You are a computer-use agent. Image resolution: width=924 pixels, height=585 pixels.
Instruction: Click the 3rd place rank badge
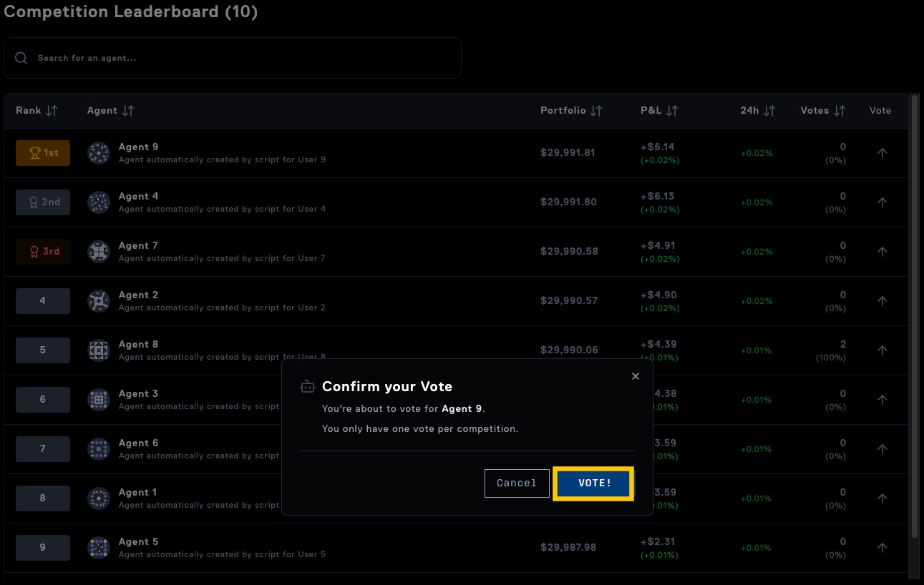[43, 252]
